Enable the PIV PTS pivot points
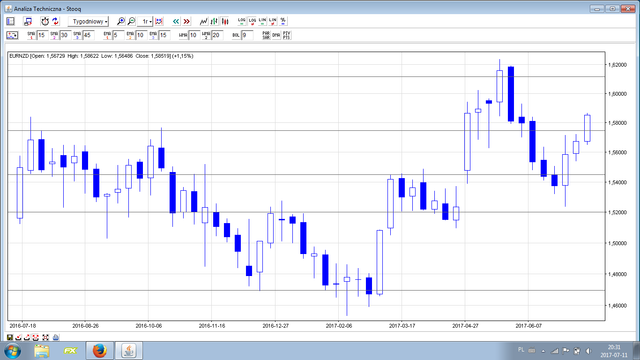Viewport: 640px width, 360px height. [287, 35]
